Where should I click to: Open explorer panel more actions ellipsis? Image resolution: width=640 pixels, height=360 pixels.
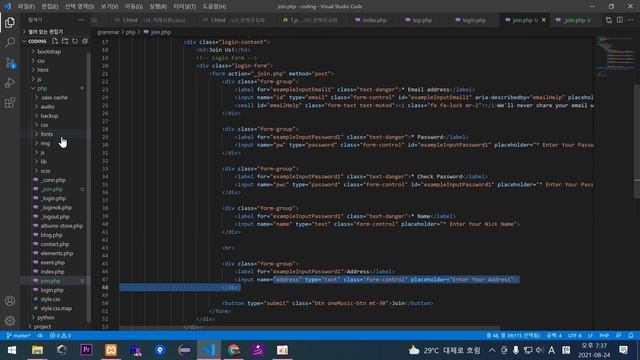coord(81,20)
